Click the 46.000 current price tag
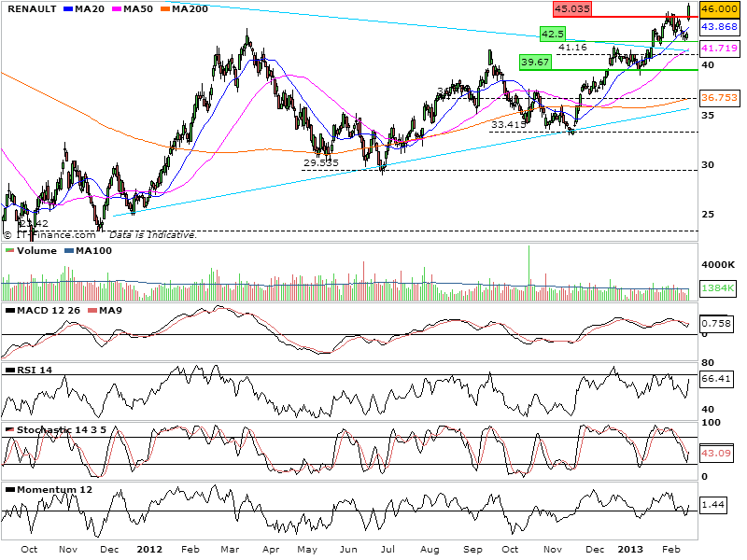Viewport: 747px width, 560px height. click(x=719, y=9)
